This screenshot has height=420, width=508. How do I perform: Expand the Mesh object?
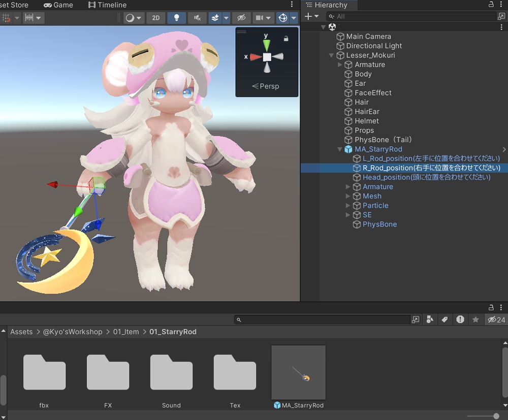point(347,196)
